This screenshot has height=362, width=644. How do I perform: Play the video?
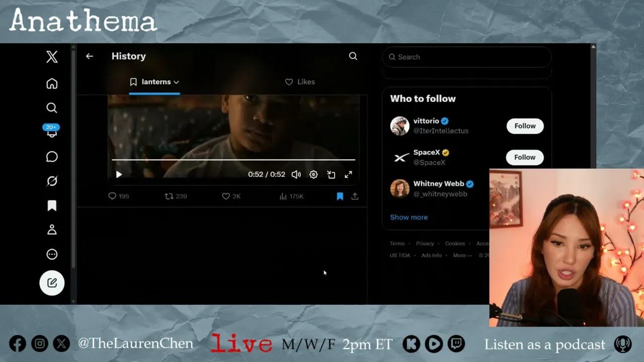(x=119, y=174)
